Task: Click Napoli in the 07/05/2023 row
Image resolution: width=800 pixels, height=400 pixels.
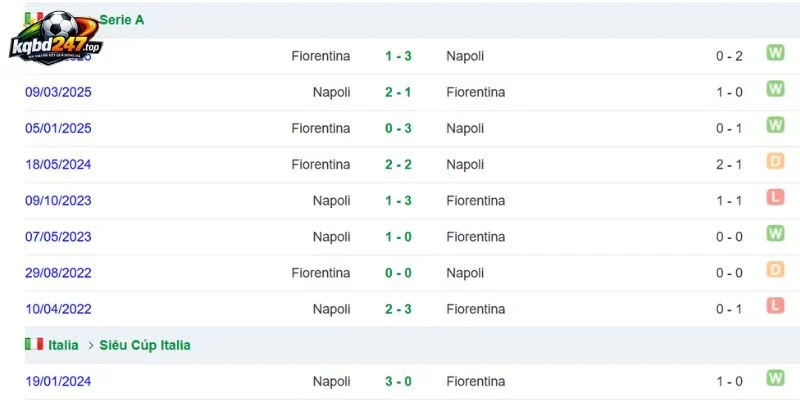Action: coord(332,237)
